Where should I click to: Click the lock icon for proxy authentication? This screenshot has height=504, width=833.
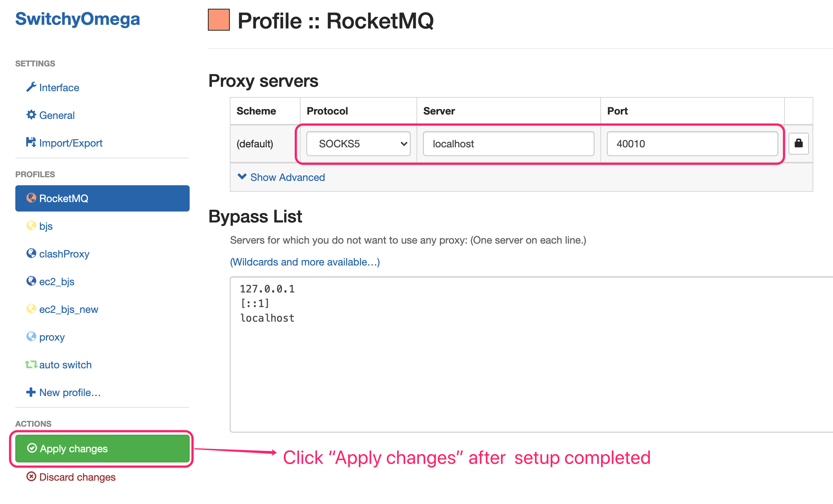(798, 143)
